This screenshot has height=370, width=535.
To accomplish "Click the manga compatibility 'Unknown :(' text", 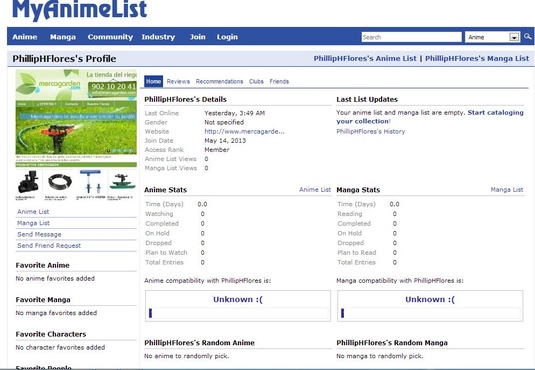I will click(x=430, y=299).
